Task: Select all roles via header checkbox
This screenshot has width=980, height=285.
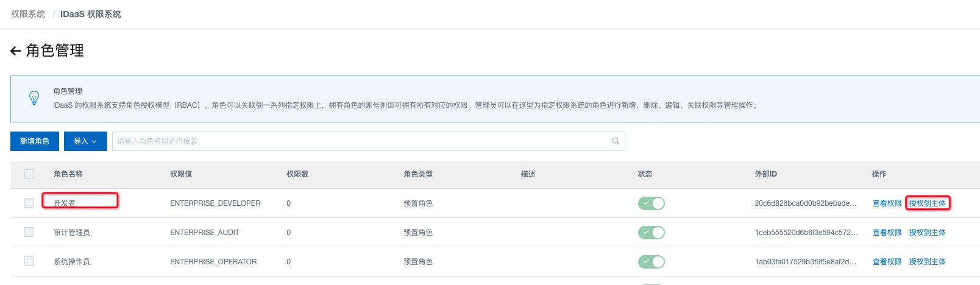Action: pos(29,174)
